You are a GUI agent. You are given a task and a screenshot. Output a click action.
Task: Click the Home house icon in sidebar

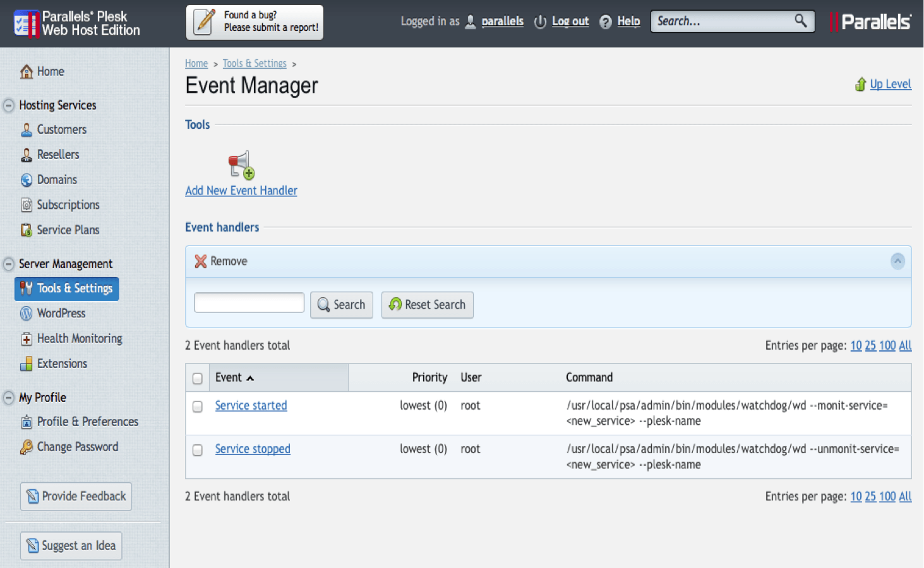(27, 72)
